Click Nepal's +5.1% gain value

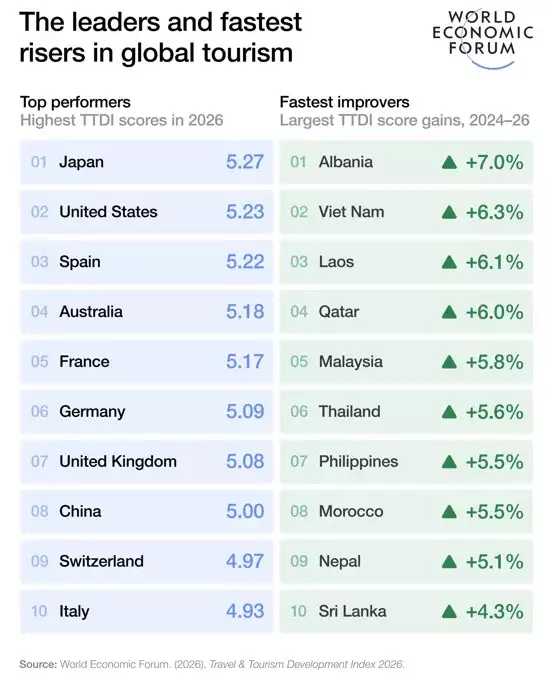[495, 562]
